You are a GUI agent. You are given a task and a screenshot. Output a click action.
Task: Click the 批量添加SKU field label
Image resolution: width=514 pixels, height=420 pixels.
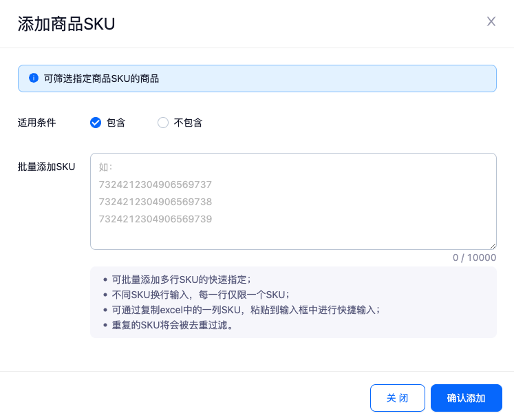click(x=47, y=167)
